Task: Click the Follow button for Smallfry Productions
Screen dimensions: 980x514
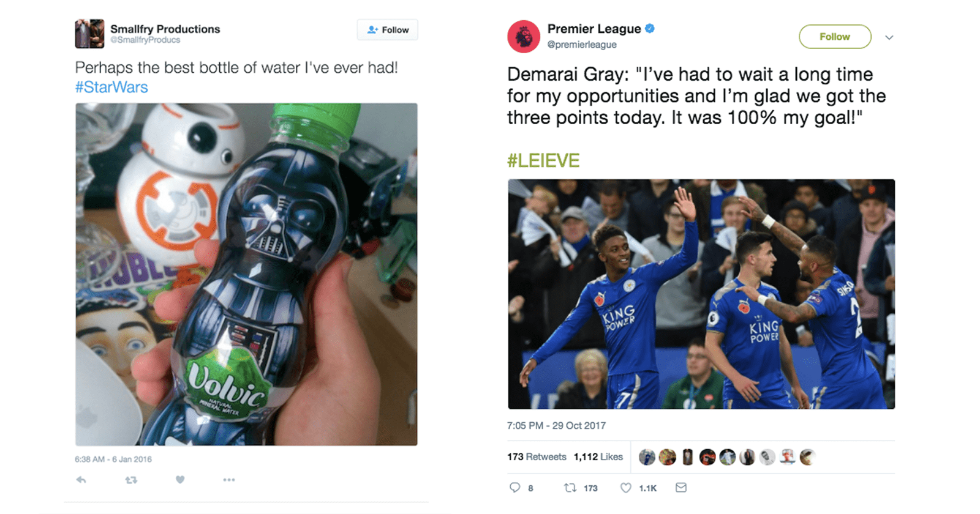Action: coord(388,29)
